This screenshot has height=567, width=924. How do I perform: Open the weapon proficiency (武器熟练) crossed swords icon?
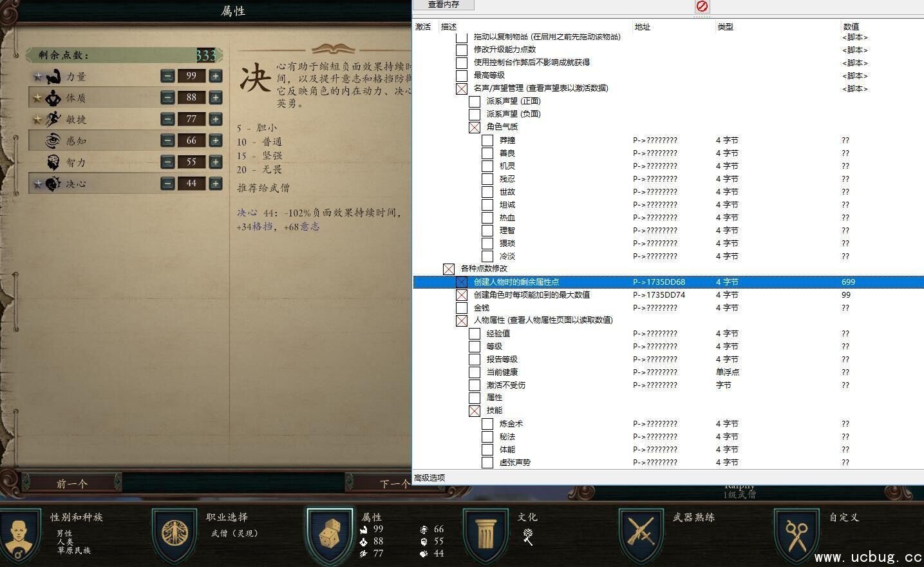tap(641, 533)
